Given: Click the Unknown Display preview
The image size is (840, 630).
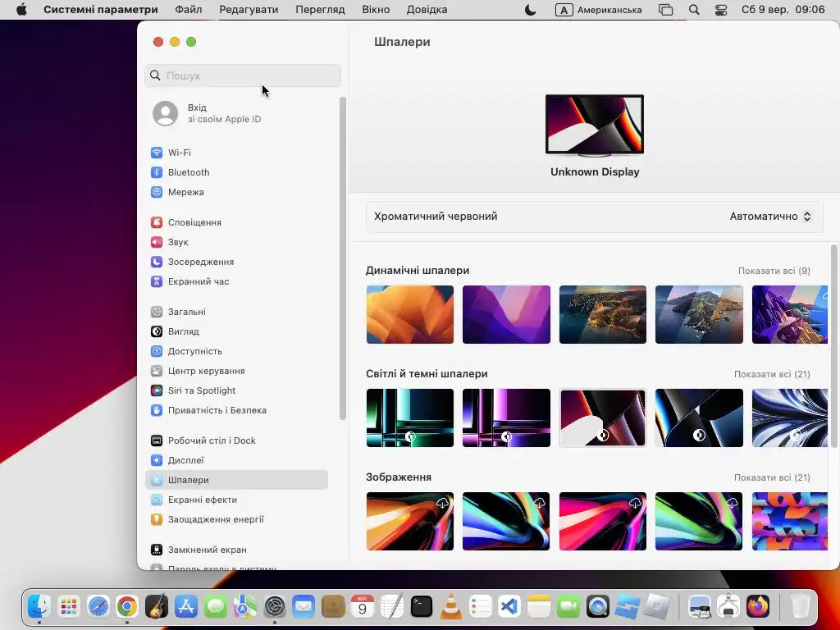Looking at the screenshot, I should coord(595,126).
